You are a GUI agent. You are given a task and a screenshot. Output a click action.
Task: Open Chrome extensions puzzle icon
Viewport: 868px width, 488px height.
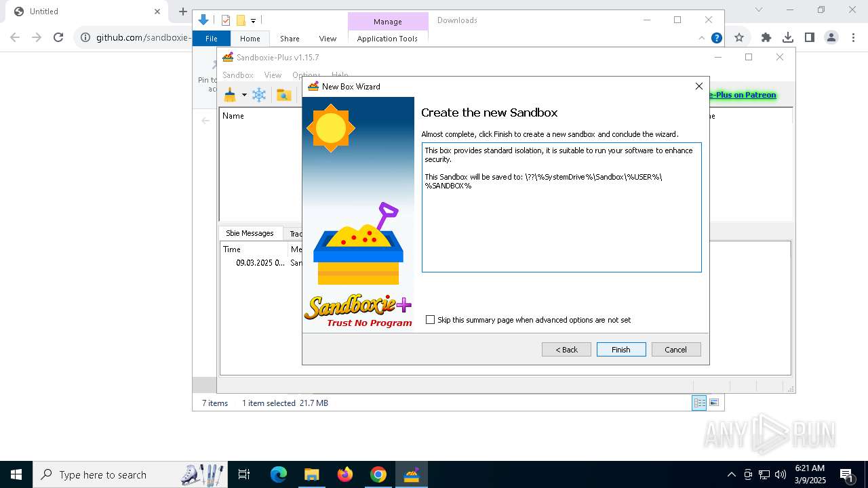point(766,37)
